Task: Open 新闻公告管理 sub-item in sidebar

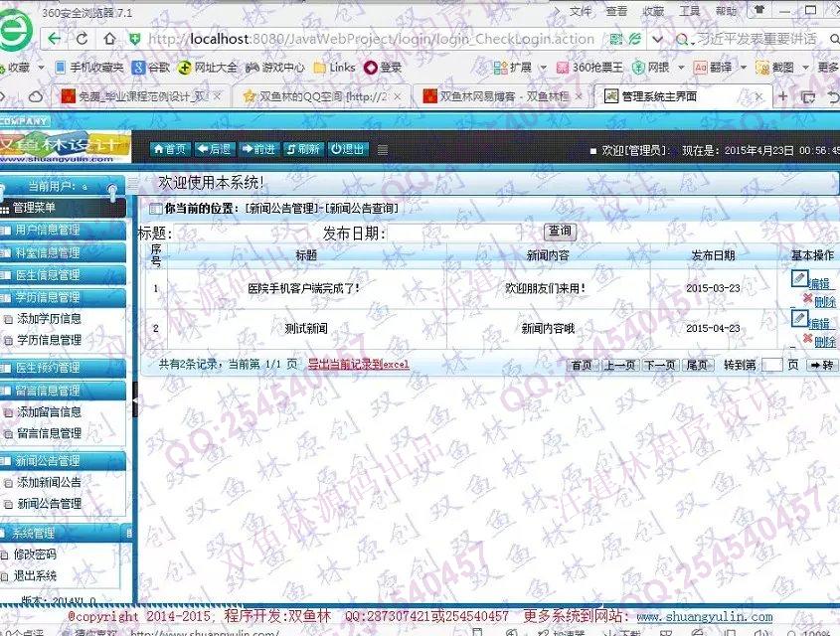Action: [x=49, y=504]
